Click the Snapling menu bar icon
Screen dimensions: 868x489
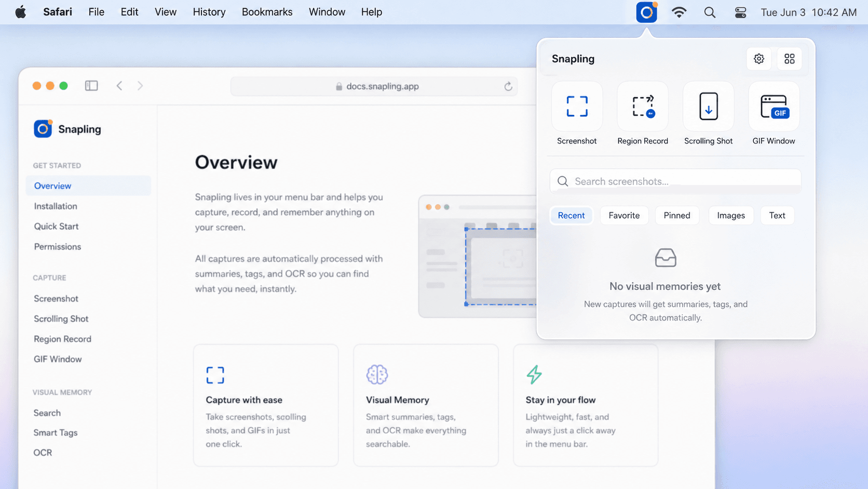click(x=646, y=12)
